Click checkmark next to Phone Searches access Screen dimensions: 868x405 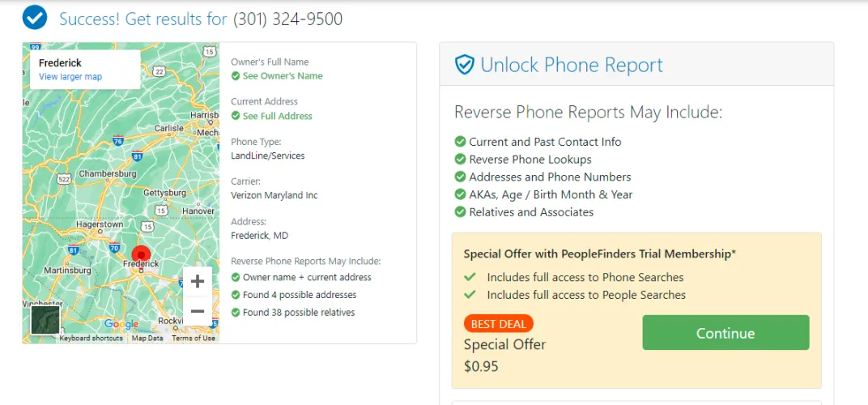coord(470,277)
